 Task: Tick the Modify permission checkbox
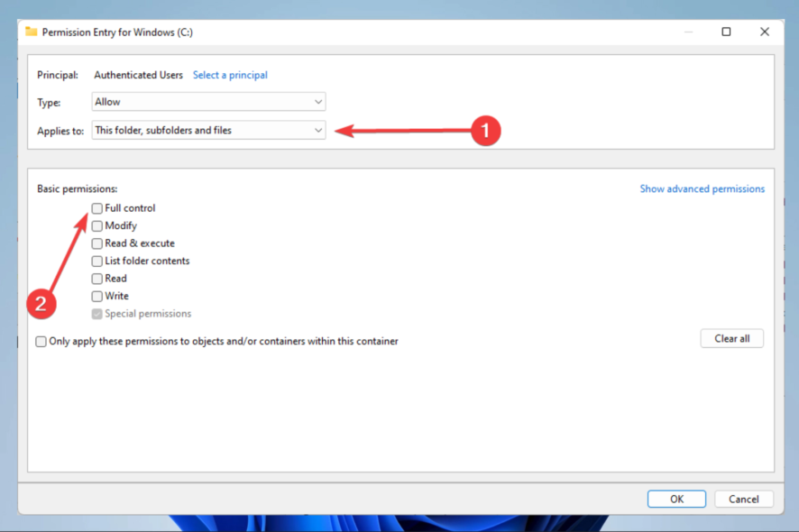(96, 225)
